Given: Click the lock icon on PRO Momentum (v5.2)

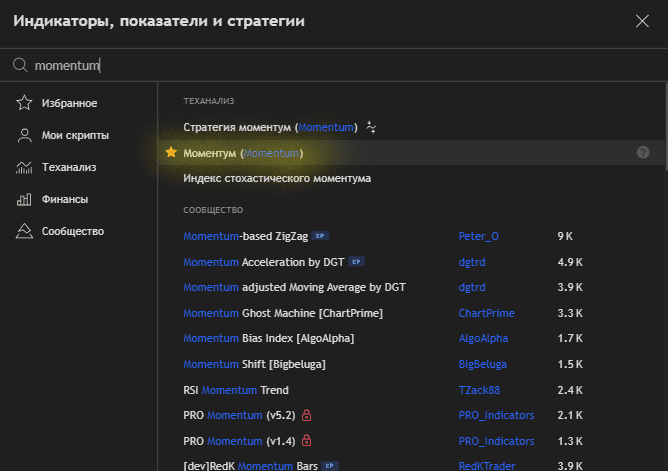Looking at the screenshot, I should click(x=307, y=415).
